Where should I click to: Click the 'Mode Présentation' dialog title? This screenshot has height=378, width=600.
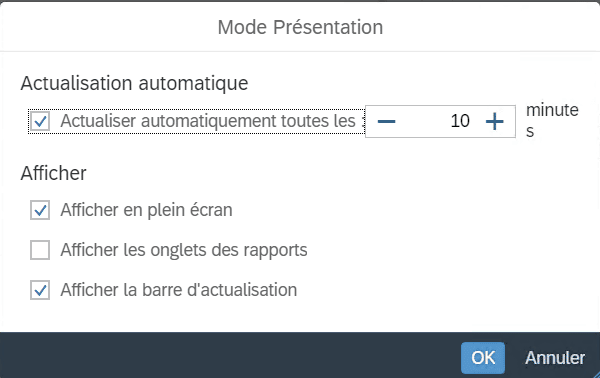point(300,28)
